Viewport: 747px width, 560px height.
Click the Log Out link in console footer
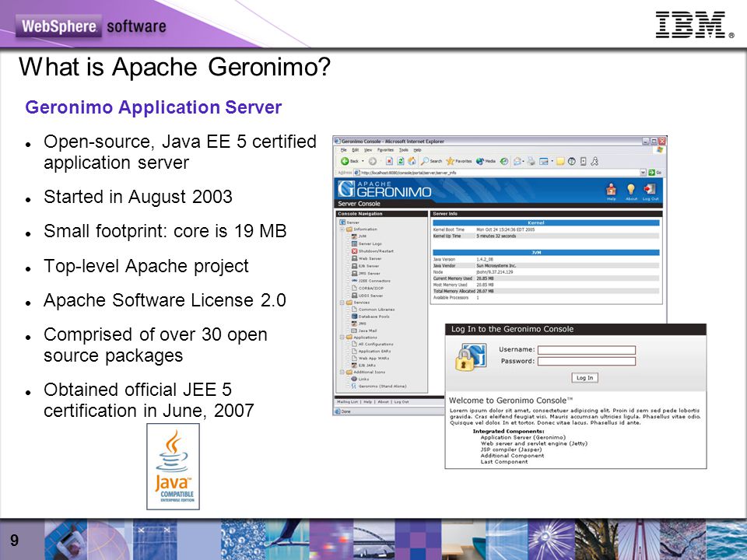click(x=402, y=402)
